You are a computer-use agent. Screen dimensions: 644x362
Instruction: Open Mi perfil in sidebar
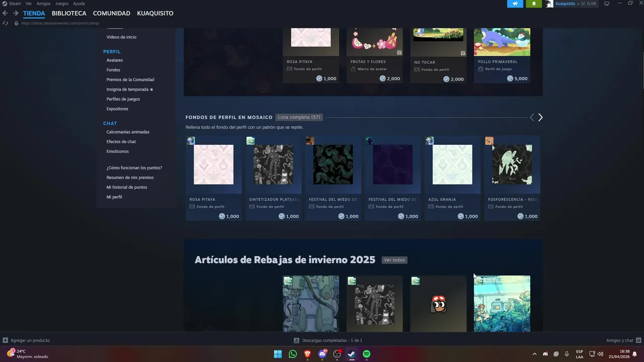click(x=114, y=197)
